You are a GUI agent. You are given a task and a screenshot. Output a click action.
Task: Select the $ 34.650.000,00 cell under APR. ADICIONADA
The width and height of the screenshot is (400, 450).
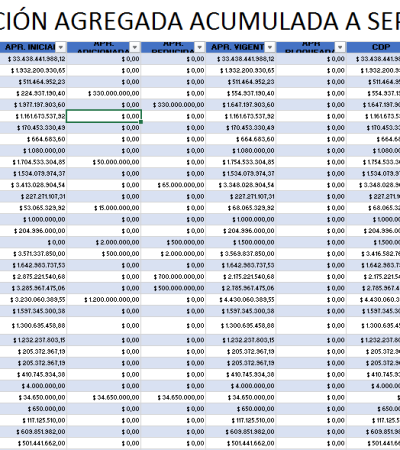(x=104, y=397)
